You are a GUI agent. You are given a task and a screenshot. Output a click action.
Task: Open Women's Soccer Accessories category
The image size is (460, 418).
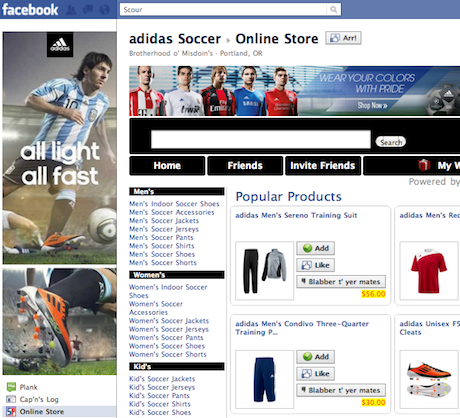tap(156, 308)
